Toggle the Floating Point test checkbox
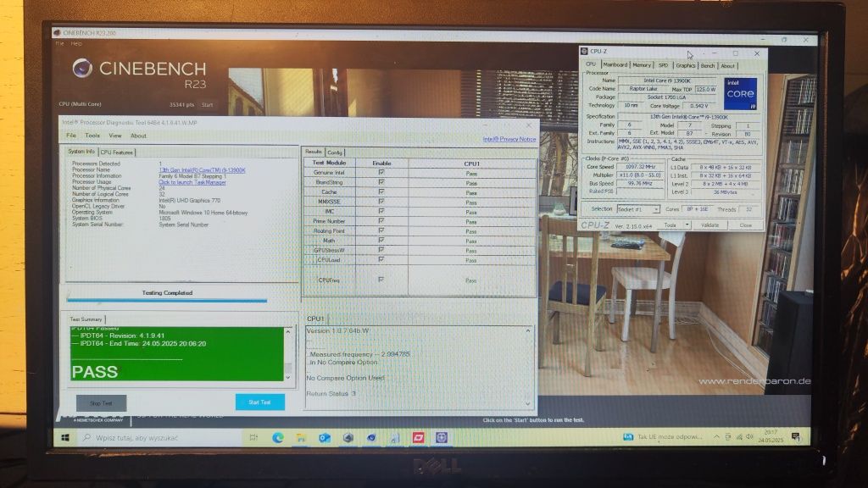This screenshot has height=488, width=868. click(x=381, y=230)
